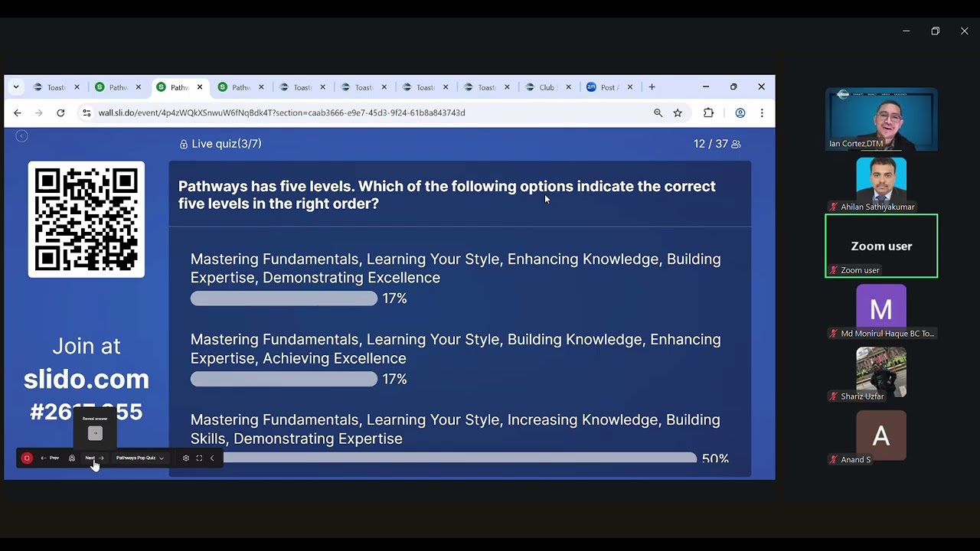
Task: Open the Chrome profile menu
Action: 740,112
